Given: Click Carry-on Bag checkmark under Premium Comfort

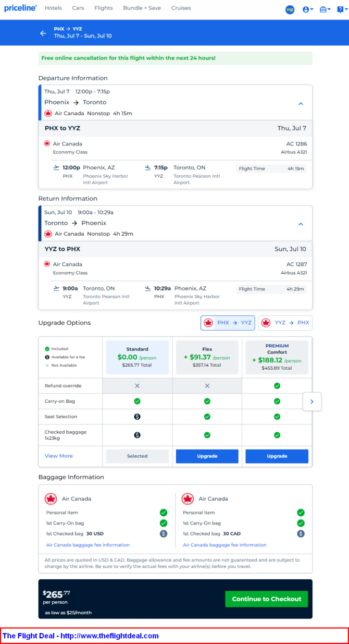Looking at the screenshot, I should click(277, 401).
